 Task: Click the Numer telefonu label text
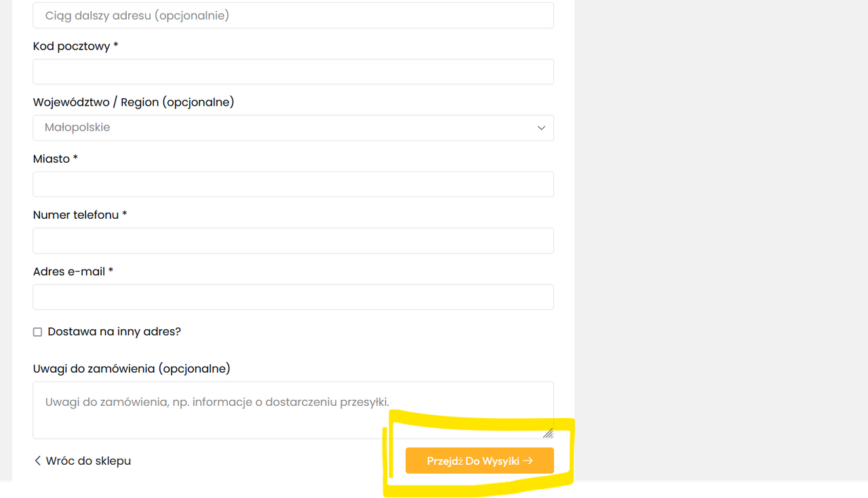[80, 215]
